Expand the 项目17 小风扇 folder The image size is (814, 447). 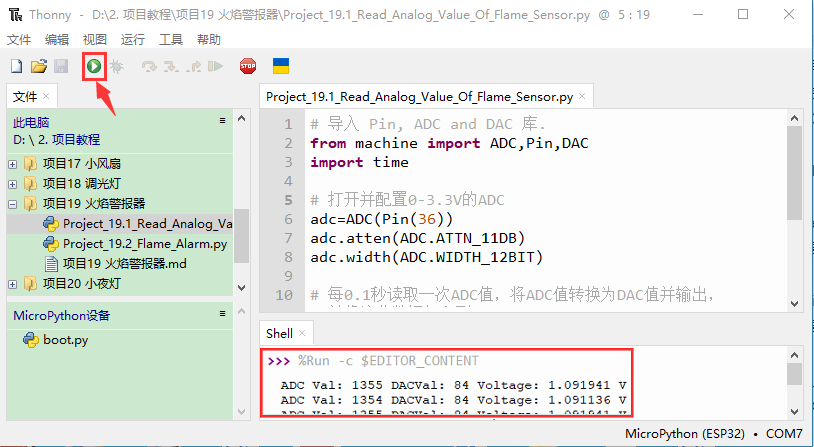13,164
